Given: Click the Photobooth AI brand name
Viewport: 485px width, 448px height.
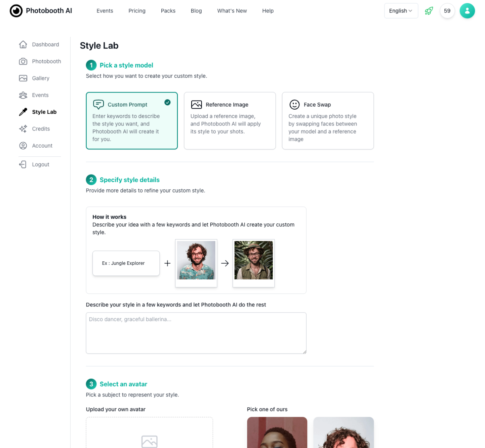Looking at the screenshot, I should point(49,11).
